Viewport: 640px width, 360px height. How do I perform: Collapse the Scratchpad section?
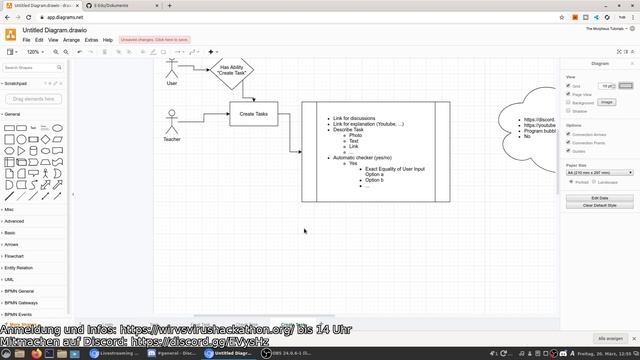(16, 83)
